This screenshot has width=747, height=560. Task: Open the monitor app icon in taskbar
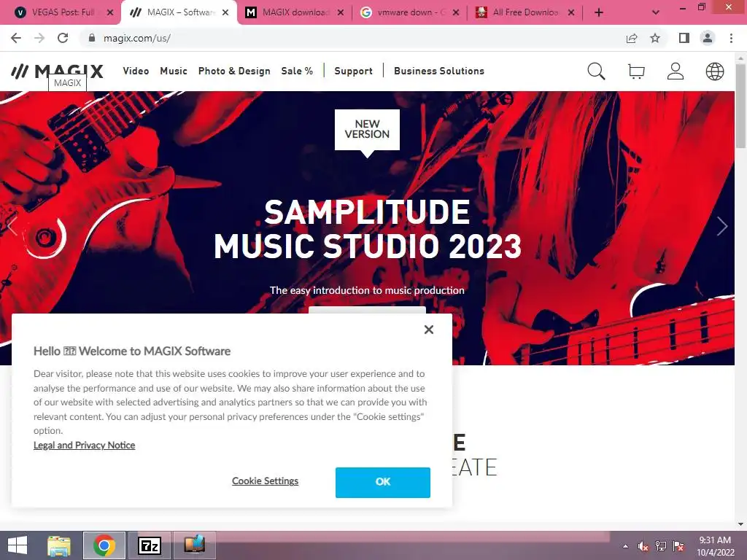(194, 545)
